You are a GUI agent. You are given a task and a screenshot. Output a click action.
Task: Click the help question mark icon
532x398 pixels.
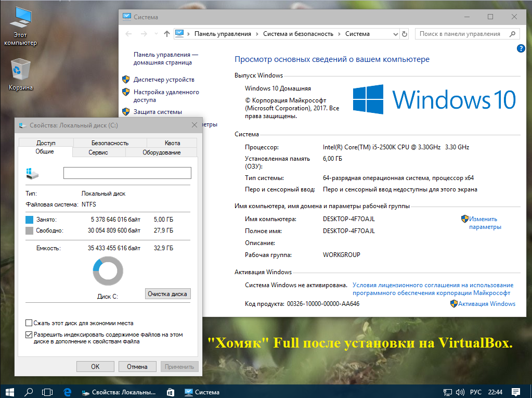(x=521, y=48)
